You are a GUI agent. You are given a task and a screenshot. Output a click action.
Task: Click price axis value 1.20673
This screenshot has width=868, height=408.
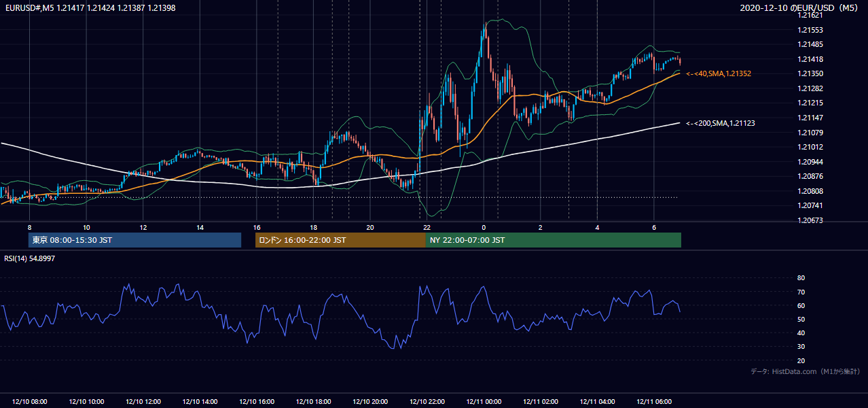click(x=811, y=220)
